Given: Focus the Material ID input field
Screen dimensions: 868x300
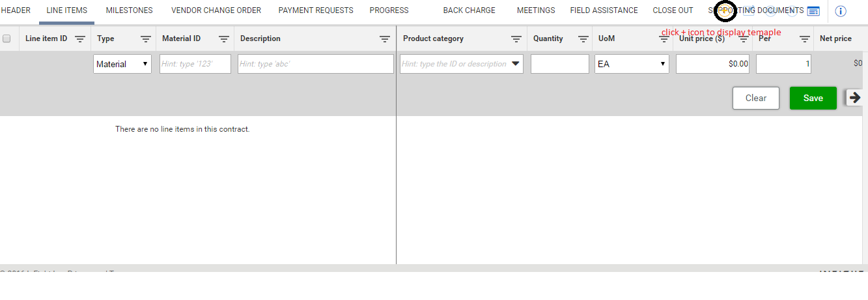Looking at the screenshot, I should pyautogui.click(x=195, y=64).
